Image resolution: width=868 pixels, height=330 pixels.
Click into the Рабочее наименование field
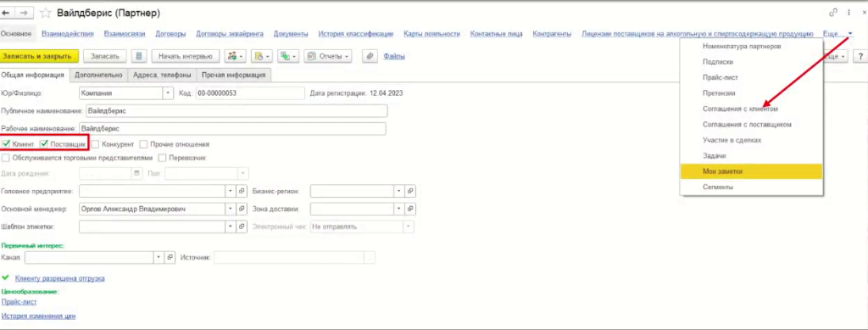pos(232,128)
